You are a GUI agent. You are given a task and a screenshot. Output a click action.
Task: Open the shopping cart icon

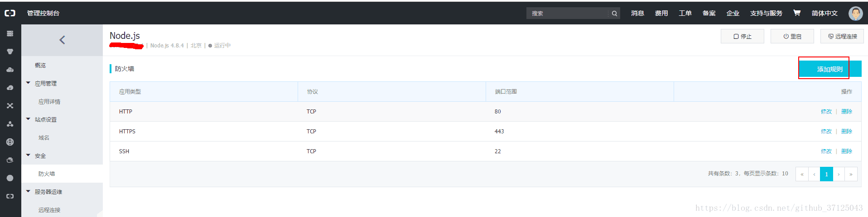797,13
